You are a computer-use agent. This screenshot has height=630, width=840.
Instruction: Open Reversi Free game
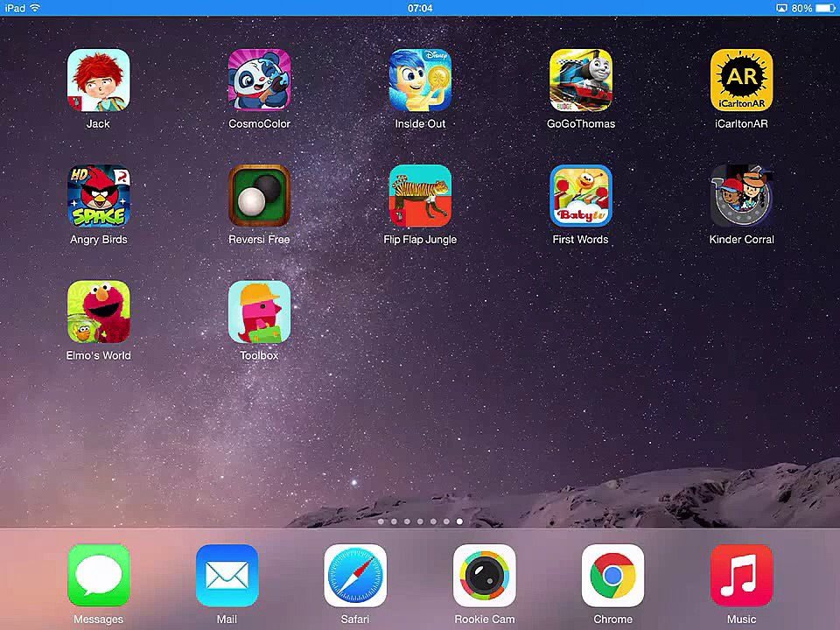(259, 196)
